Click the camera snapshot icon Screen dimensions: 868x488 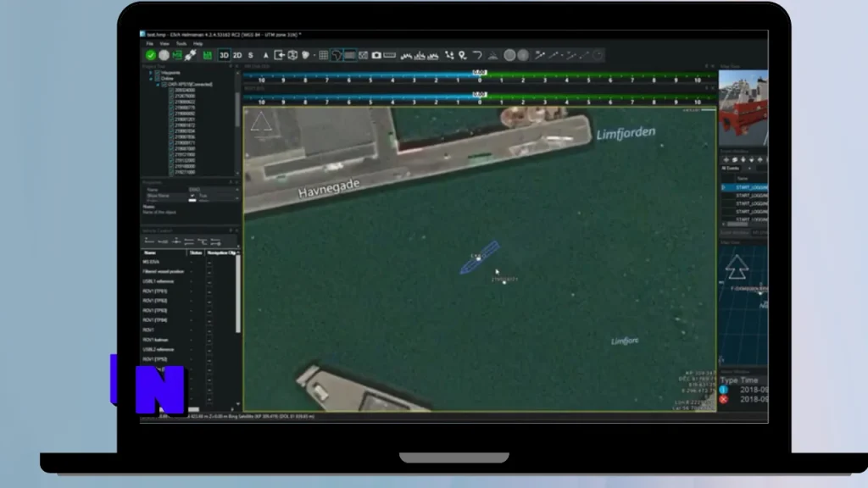pos(376,55)
